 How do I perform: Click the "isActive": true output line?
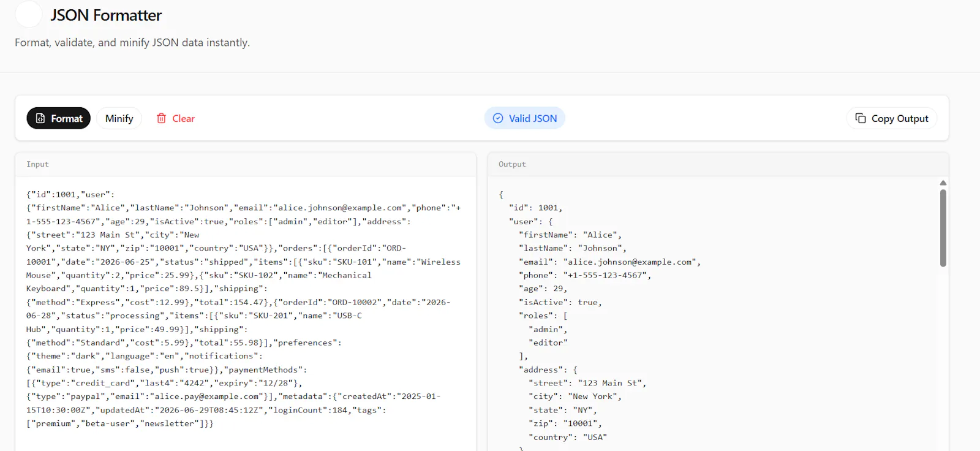click(x=560, y=302)
